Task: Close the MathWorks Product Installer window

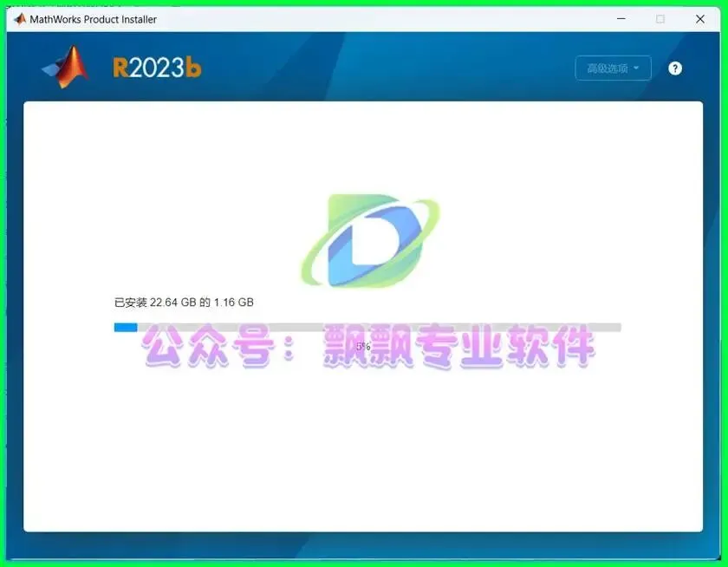Action: 700,19
